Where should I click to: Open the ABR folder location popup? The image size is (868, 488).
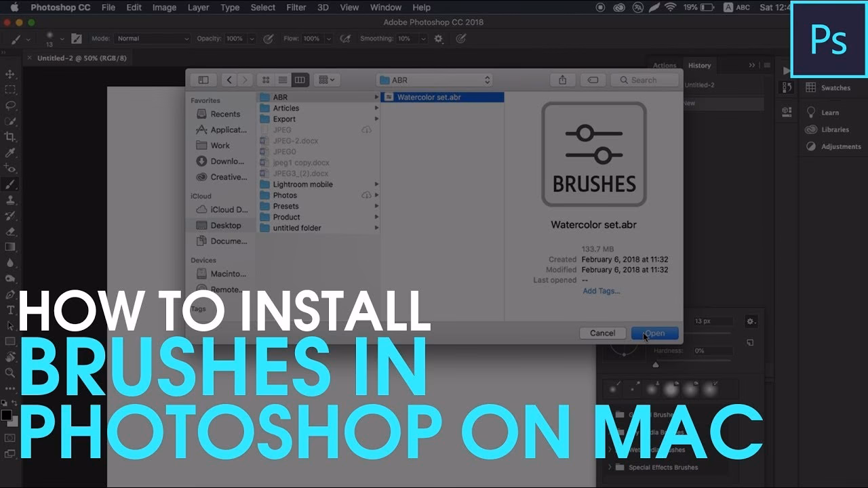434,80
